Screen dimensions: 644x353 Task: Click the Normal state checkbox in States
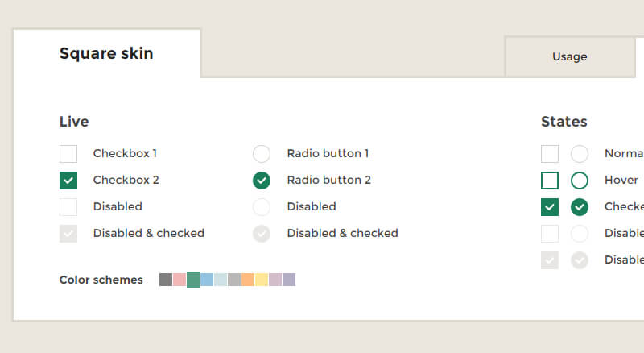click(x=550, y=154)
